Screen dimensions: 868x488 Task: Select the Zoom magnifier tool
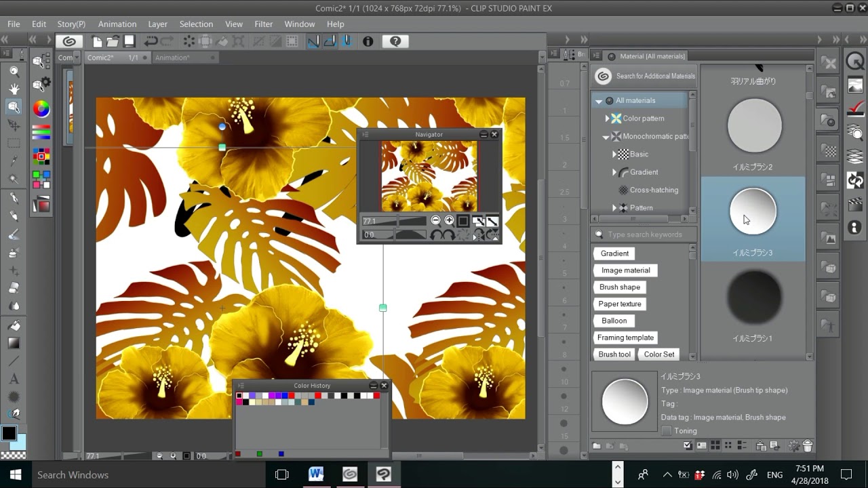pyautogui.click(x=14, y=71)
